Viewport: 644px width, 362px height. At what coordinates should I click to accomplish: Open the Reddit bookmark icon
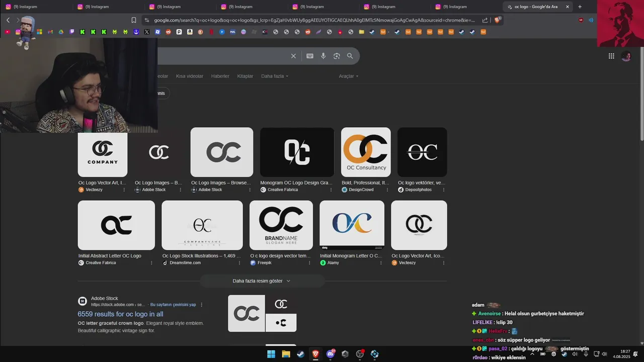(x=168, y=32)
